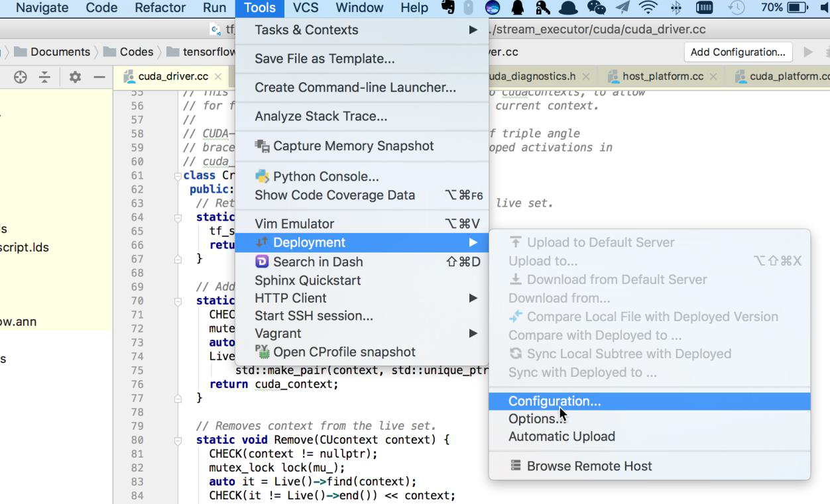
Task: Click the locate/scroll-from-source target icon
Action: tap(21, 77)
